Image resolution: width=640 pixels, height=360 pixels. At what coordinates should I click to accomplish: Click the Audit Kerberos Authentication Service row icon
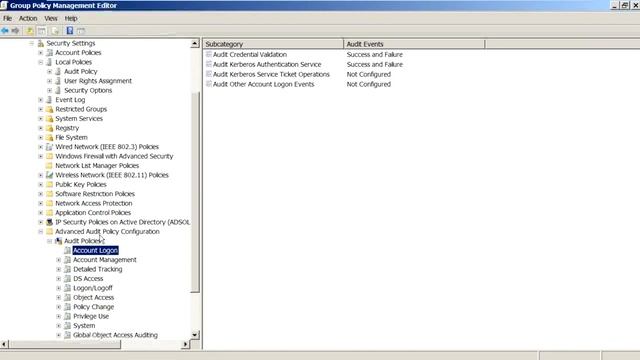pyautogui.click(x=209, y=64)
